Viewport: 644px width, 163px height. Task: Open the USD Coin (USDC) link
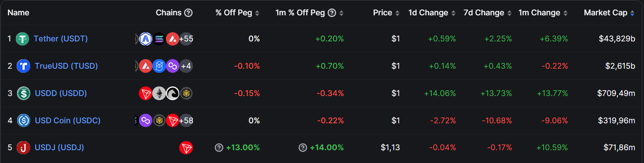67,121
